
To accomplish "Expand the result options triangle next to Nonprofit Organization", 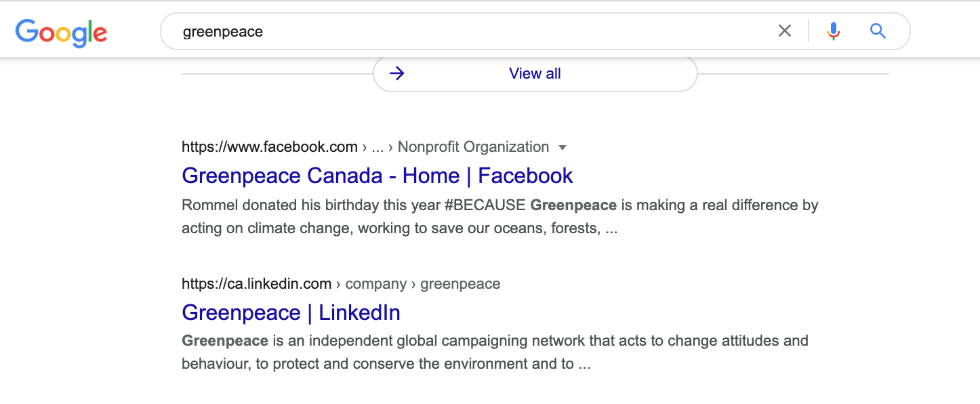I will (x=563, y=147).
